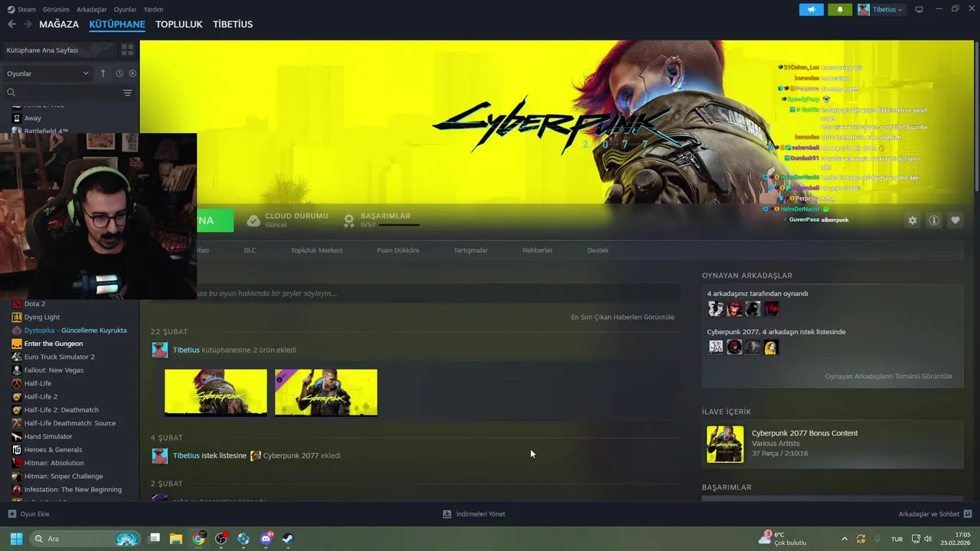Open the Görünüm menu

click(56, 9)
